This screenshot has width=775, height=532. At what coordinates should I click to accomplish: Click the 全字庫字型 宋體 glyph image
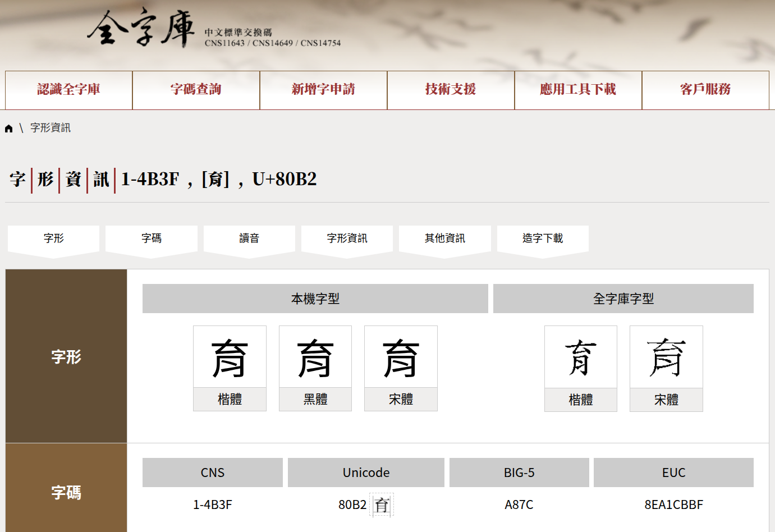pyautogui.click(x=666, y=357)
